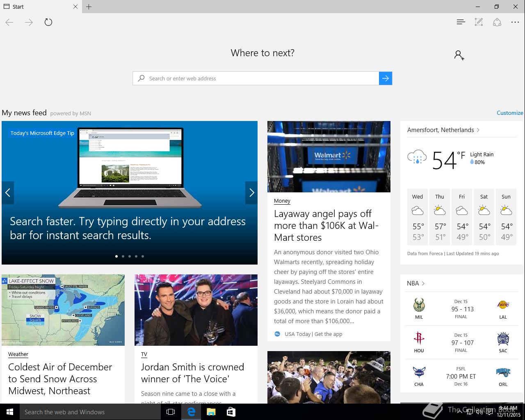
Task: Open a new tab with the plus icon
Action: coord(89,7)
